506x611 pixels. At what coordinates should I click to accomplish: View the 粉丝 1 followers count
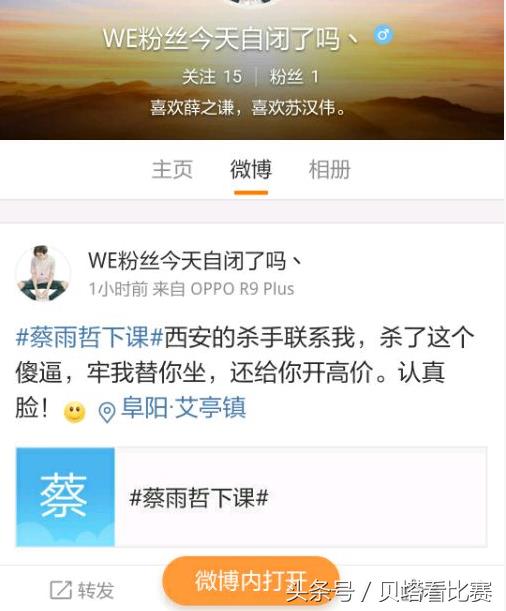294,76
